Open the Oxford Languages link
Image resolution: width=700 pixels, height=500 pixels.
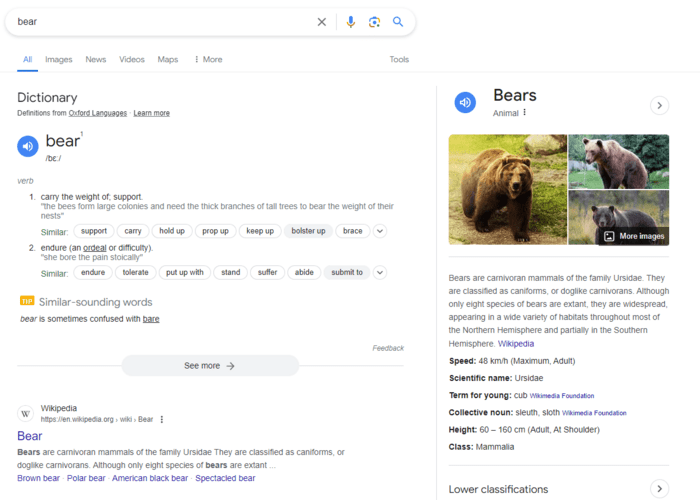pyautogui.click(x=98, y=113)
